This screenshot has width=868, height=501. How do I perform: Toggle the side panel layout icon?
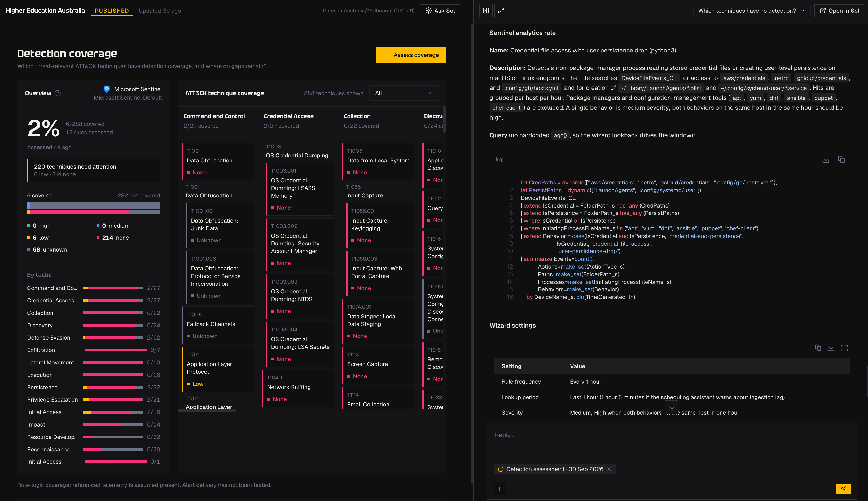pyautogui.click(x=486, y=11)
